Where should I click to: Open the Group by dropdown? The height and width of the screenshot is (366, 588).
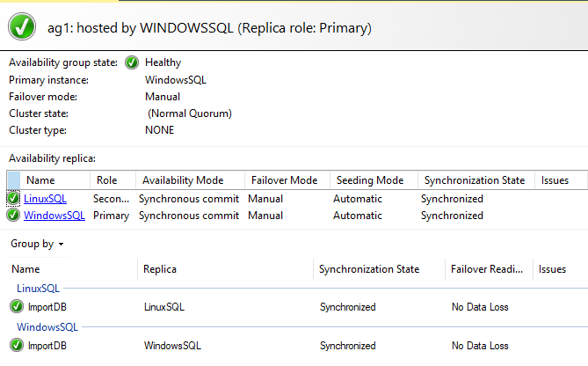tap(37, 244)
